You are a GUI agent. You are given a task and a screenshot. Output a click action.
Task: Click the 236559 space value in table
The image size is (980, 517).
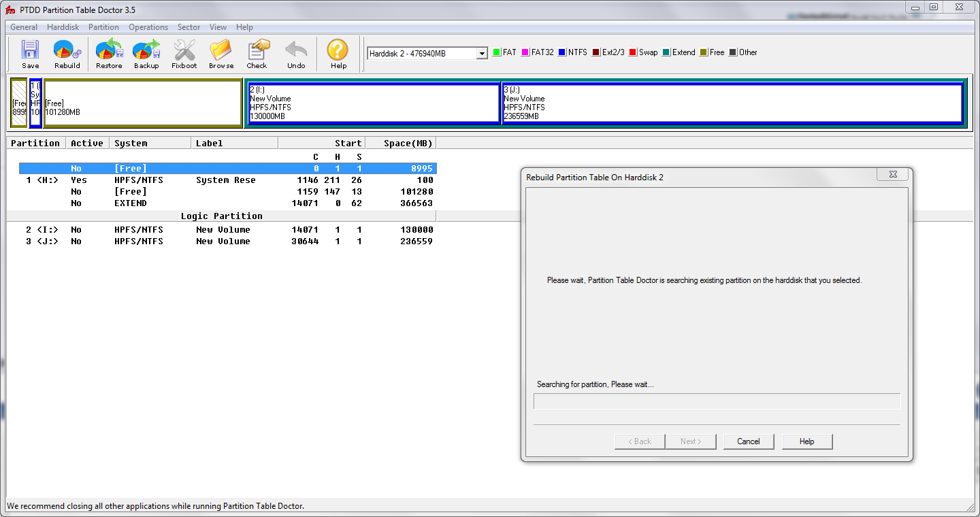click(416, 241)
